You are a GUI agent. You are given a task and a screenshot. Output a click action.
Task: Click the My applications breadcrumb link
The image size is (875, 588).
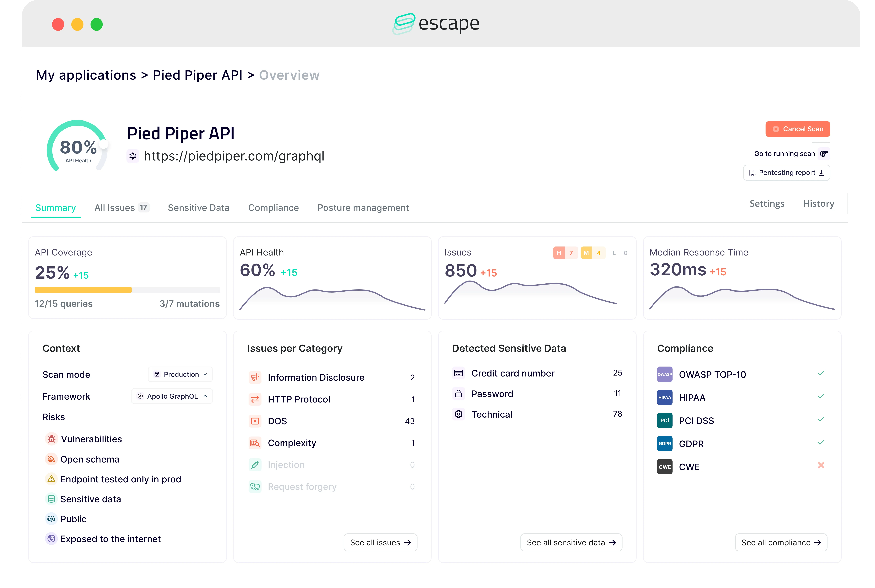pos(86,75)
